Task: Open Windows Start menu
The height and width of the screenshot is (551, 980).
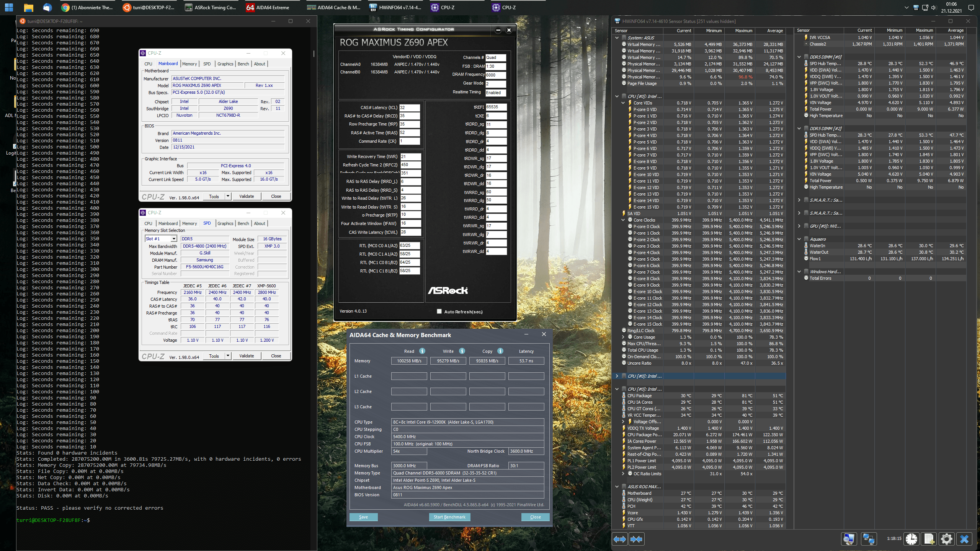Action: (x=9, y=7)
